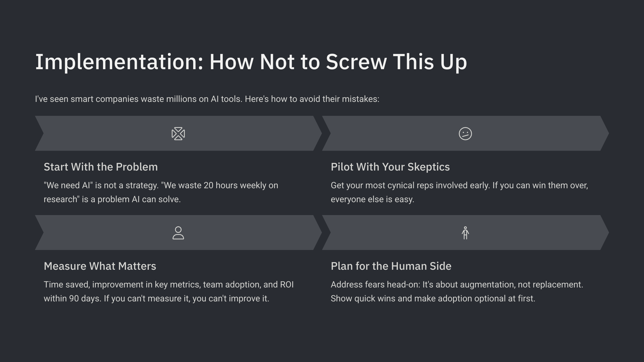
Task: Click the word 'Implementation:' in the title
Action: tap(119, 62)
